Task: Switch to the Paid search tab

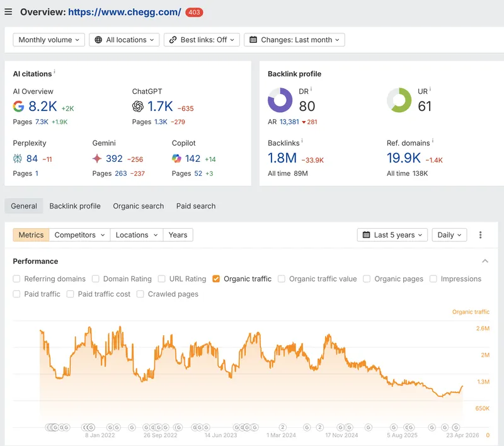Action: coord(196,206)
